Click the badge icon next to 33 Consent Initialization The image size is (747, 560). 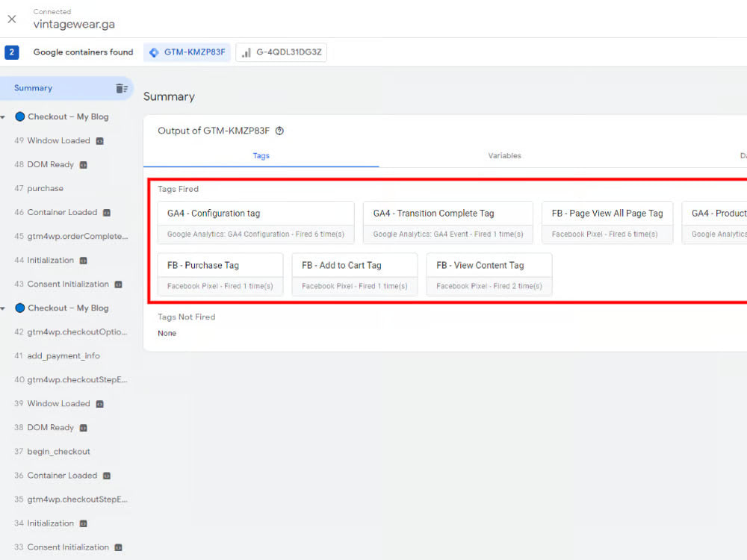tap(119, 547)
